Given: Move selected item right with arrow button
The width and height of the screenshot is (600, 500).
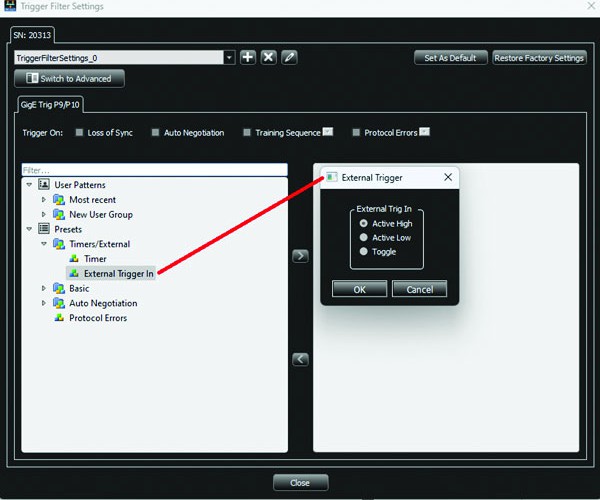Looking at the screenshot, I should [x=300, y=256].
